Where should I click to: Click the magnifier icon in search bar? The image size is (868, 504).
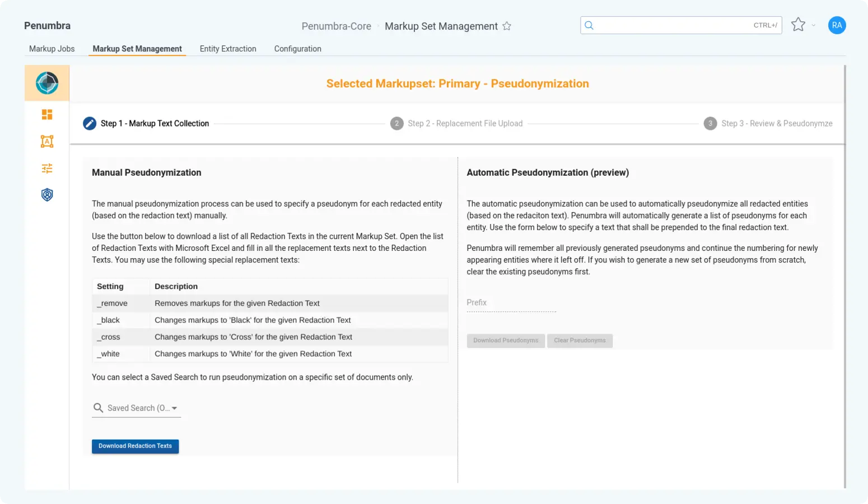(589, 25)
